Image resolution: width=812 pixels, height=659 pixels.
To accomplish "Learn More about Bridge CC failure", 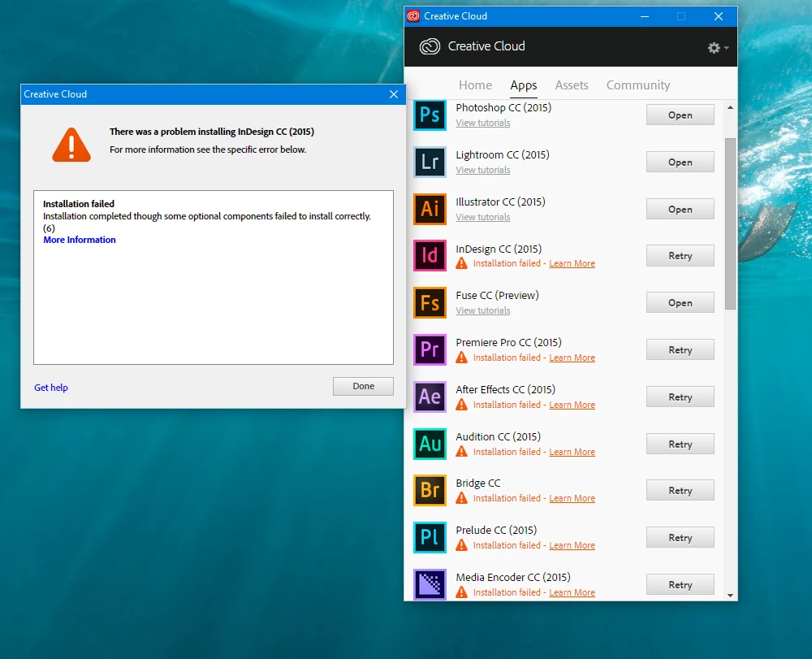I will pos(572,498).
